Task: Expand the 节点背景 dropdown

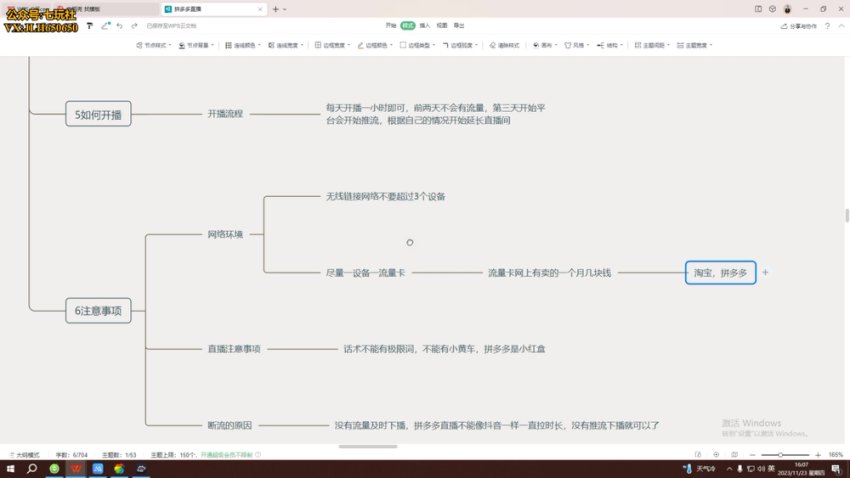Action: pos(198,46)
